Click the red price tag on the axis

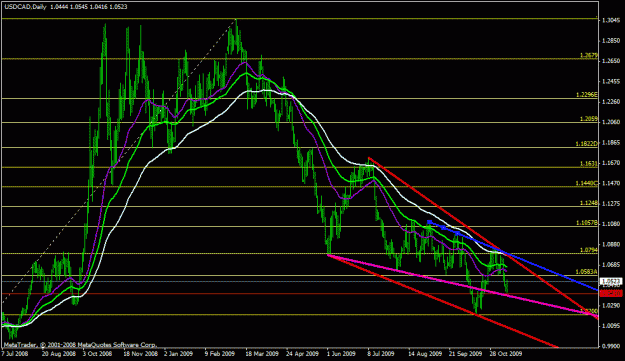tap(611, 294)
